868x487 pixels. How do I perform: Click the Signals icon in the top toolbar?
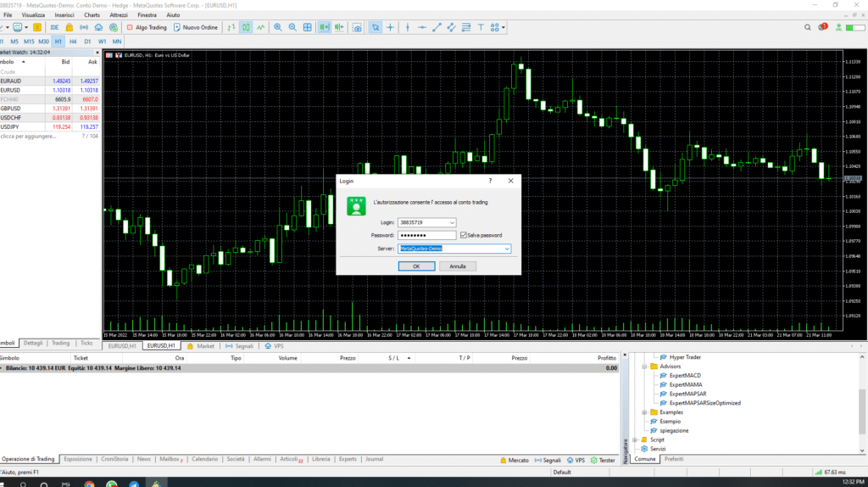click(84, 27)
